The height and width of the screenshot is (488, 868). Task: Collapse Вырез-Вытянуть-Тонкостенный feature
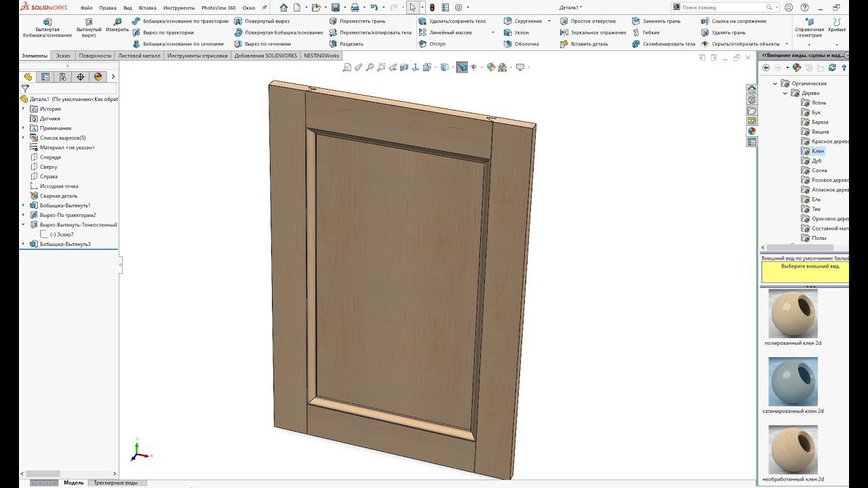pyautogui.click(x=24, y=224)
